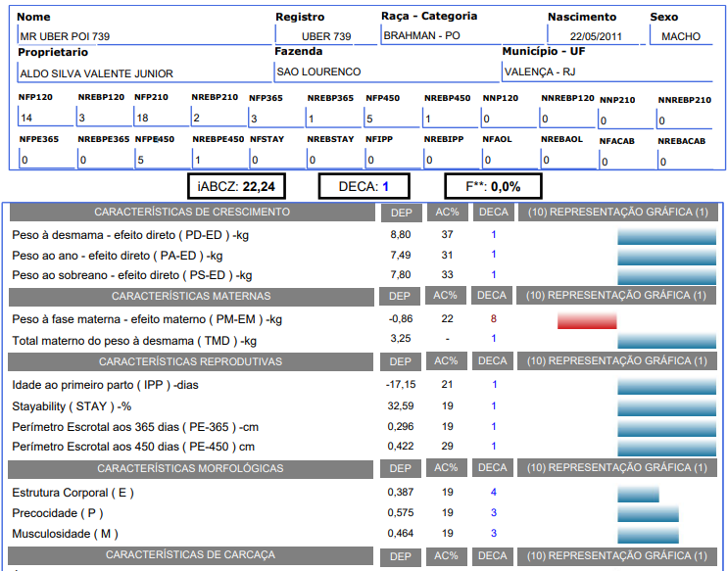Viewport: 728px width, 571px height.
Task: Click the Raça - Categoria field BRAHMAN - PO
Action: [459, 35]
